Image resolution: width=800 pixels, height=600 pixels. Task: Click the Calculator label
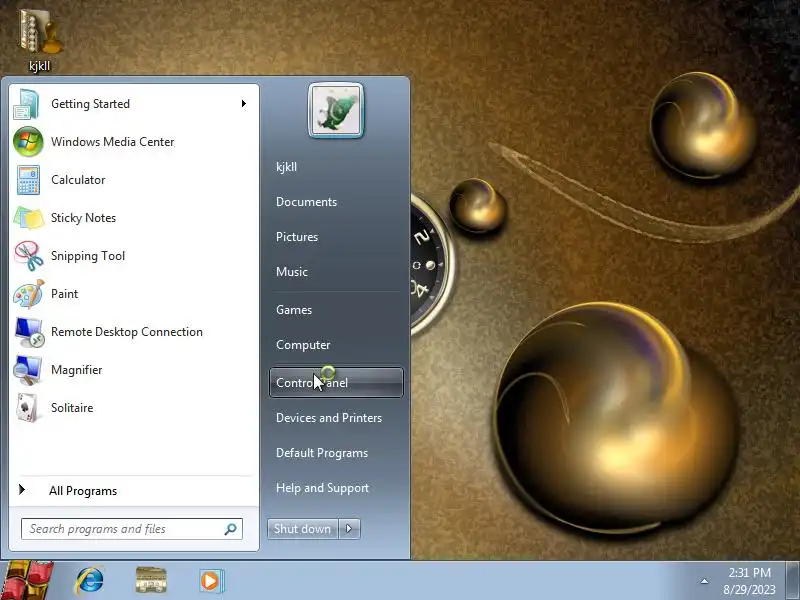coord(78,180)
